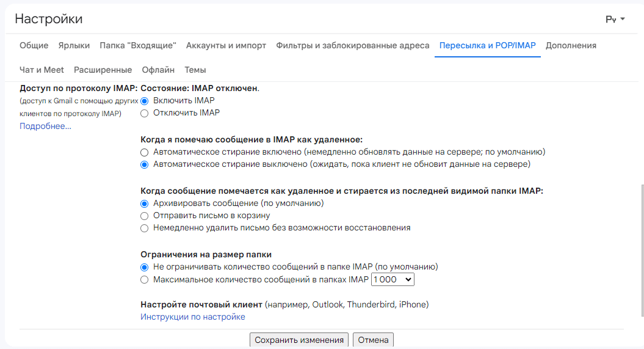This screenshot has height=349, width=644.
Task: Switch to the Чат и Meet tab
Action: pos(42,70)
